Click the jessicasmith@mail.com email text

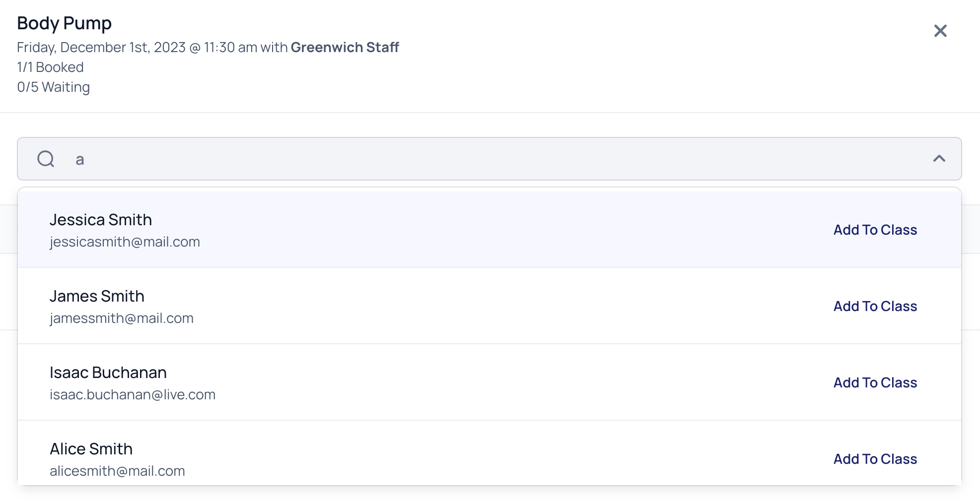[x=125, y=242]
